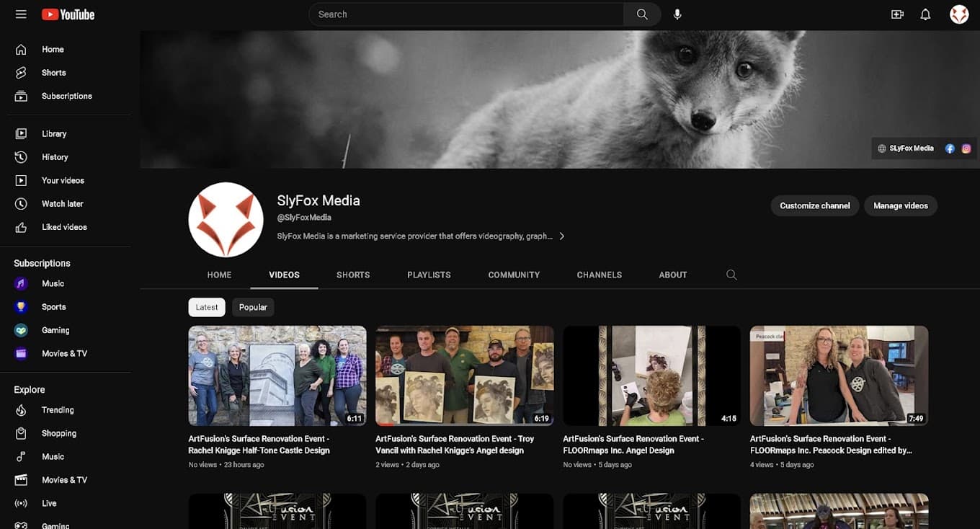Open FLOORmaps Inc. Peacock Design video title
This screenshot has width=980, height=529.
coord(831,445)
